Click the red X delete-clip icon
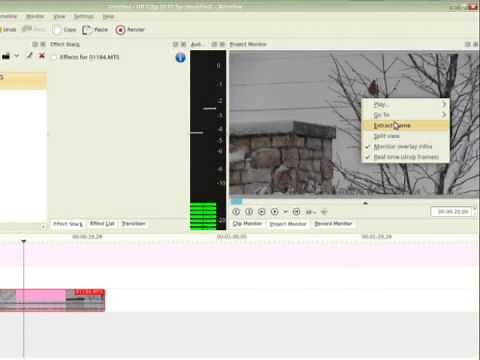 (42, 56)
